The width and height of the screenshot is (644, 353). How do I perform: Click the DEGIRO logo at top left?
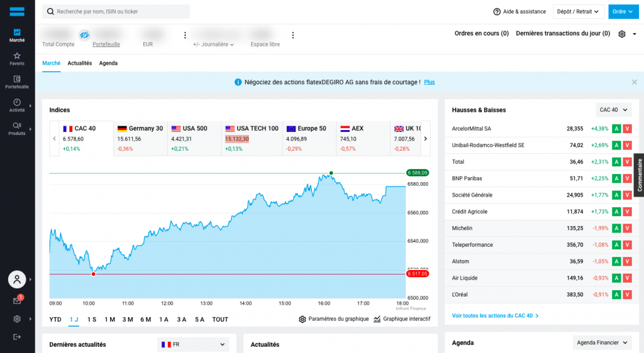coord(17,11)
